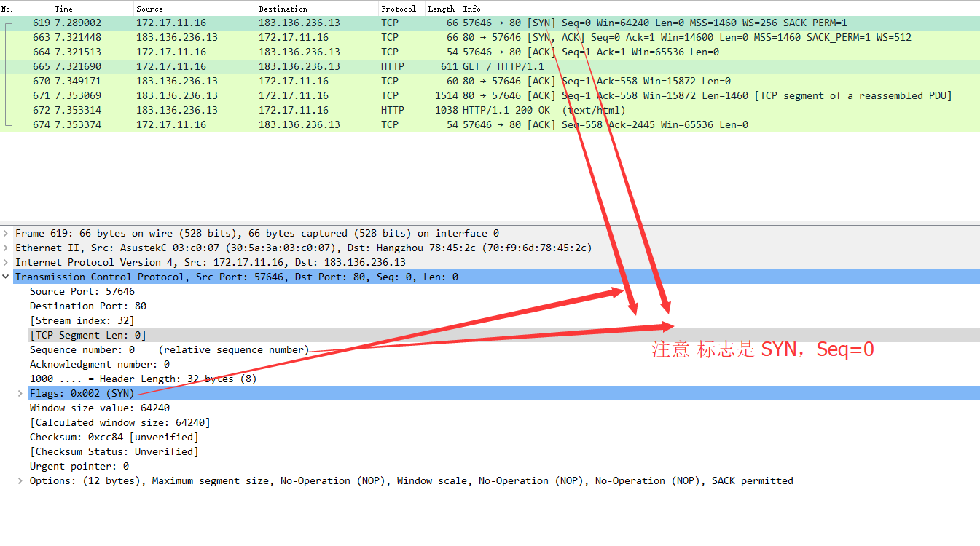Select packet 671 reassembled PDU row
The height and width of the screenshot is (546, 980).
(490, 96)
